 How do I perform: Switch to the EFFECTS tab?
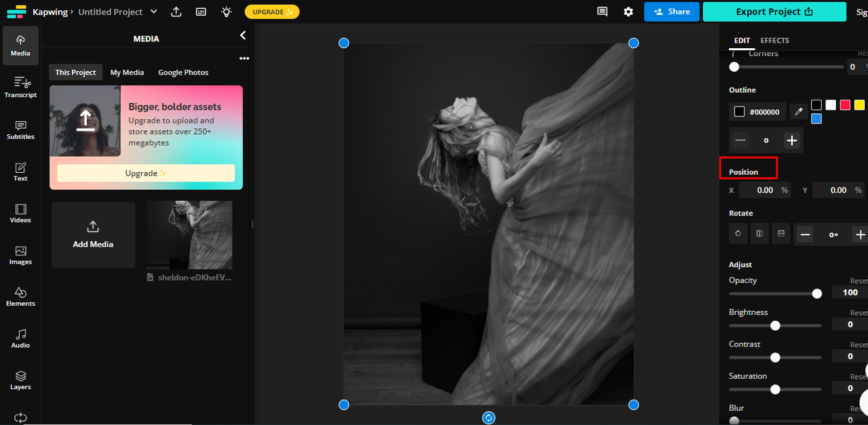tap(774, 41)
